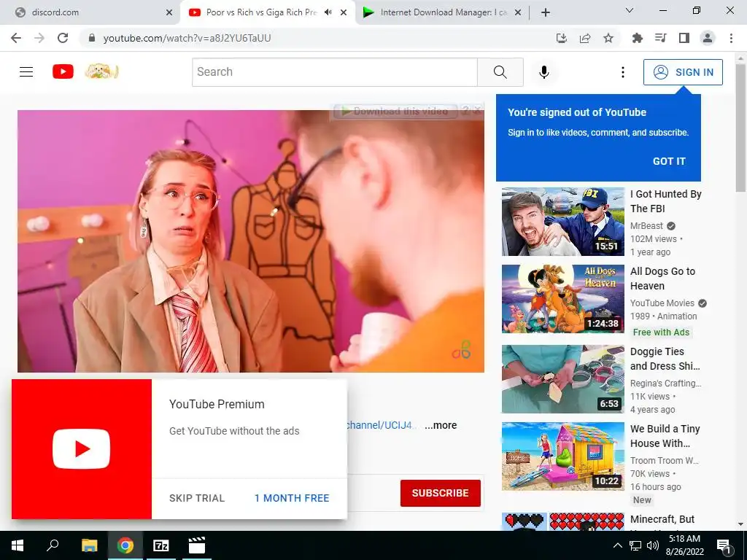Click the site lock icon
This screenshot has height=560, width=747.
point(92,38)
